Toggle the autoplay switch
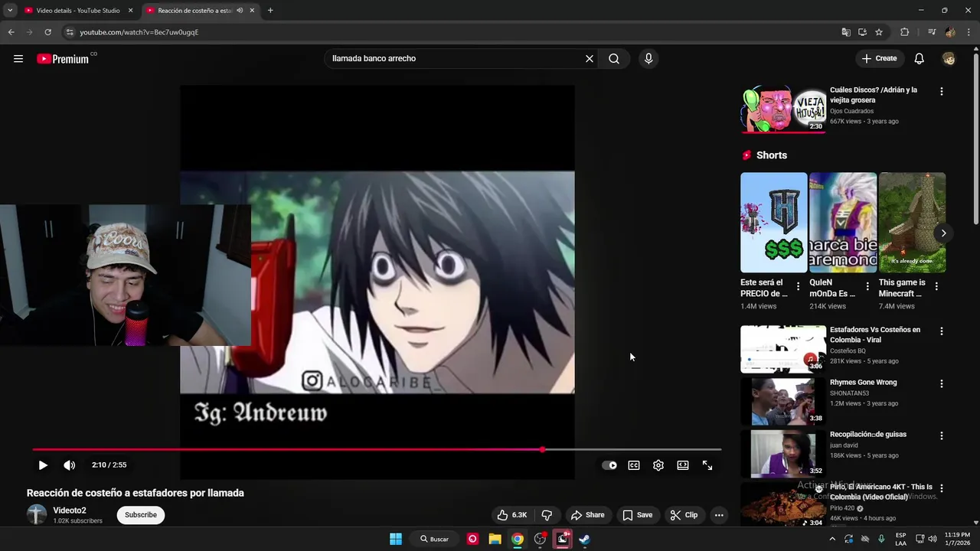Viewport: 980px width, 551px height. 609,465
